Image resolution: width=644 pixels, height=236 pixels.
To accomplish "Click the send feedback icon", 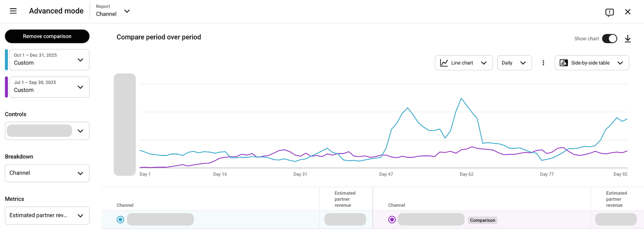I will coord(610,12).
